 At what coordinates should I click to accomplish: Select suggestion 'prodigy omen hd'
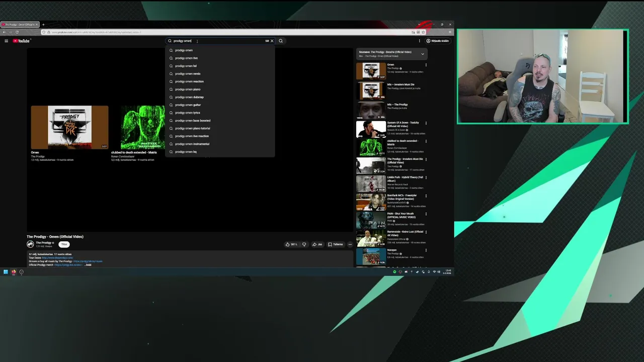(x=220, y=66)
